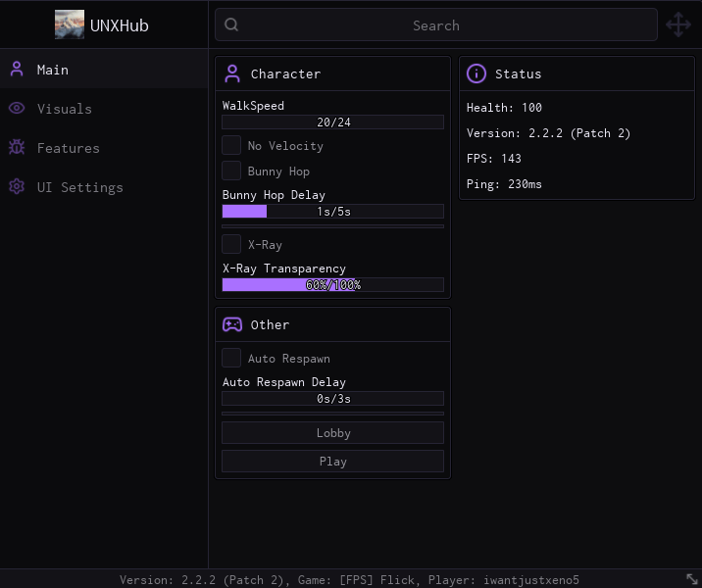Click the Auto Respawn Delay slider
702x588 pixels.
[332, 398]
